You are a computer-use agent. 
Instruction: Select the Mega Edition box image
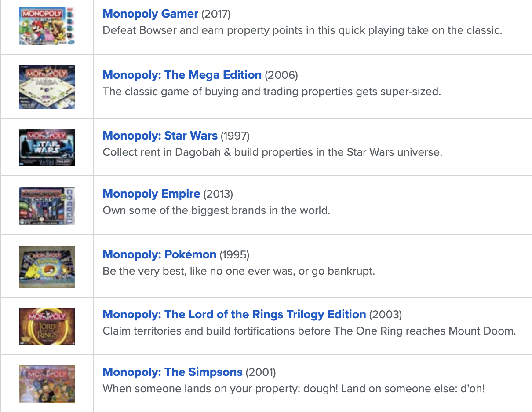tap(47, 87)
